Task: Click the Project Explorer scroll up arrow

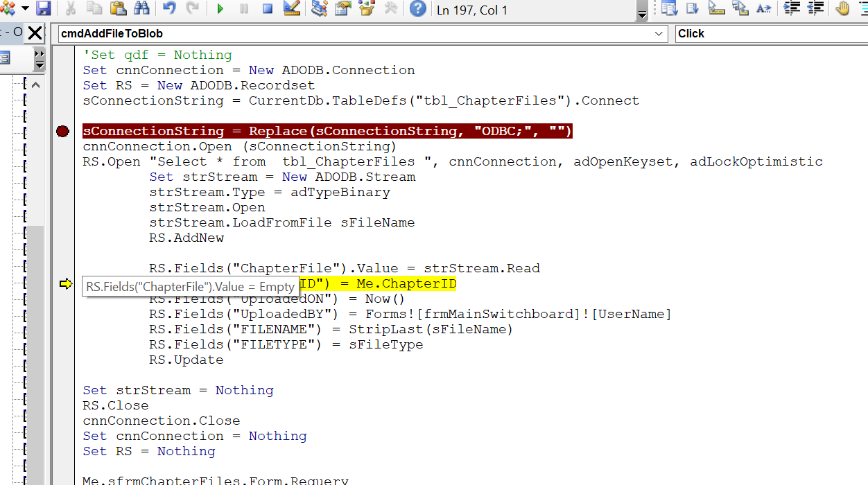Action: (36, 85)
